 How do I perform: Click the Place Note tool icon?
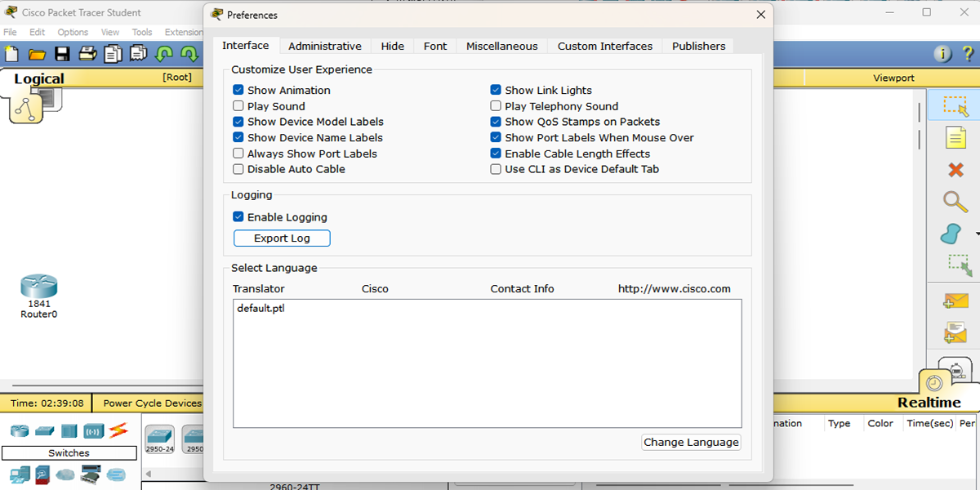(x=955, y=138)
